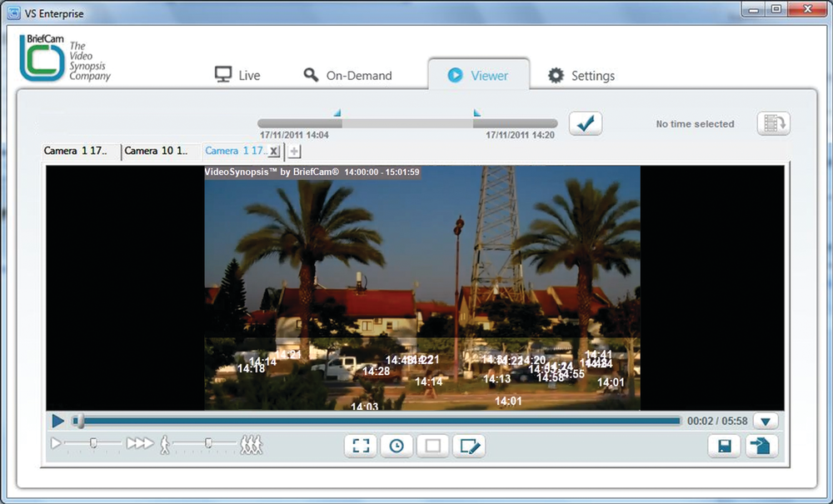Click the rectangle region selection icon
833x504 pixels.
pyautogui.click(x=432, y=446)
